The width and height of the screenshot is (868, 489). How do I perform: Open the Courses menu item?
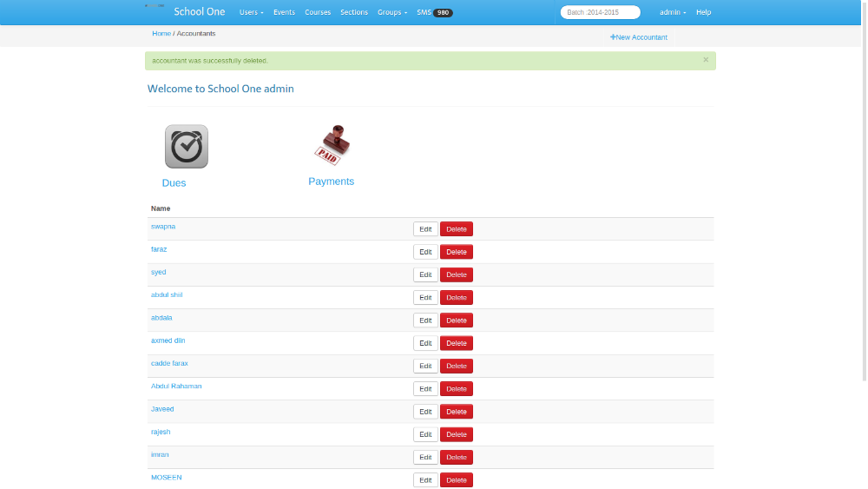[318, 13]
